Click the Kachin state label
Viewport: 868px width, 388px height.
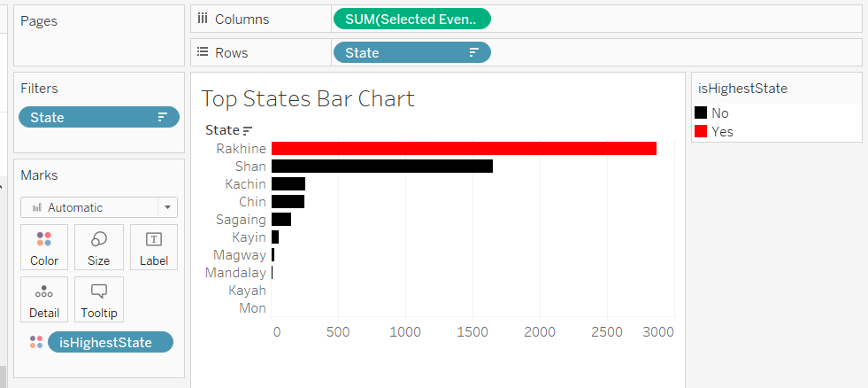click(245, 183)
